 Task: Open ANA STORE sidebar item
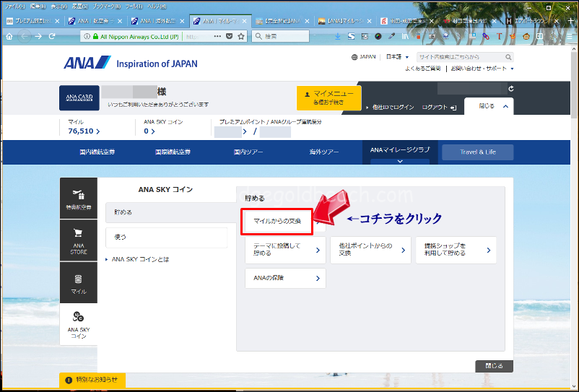point(79,240)
